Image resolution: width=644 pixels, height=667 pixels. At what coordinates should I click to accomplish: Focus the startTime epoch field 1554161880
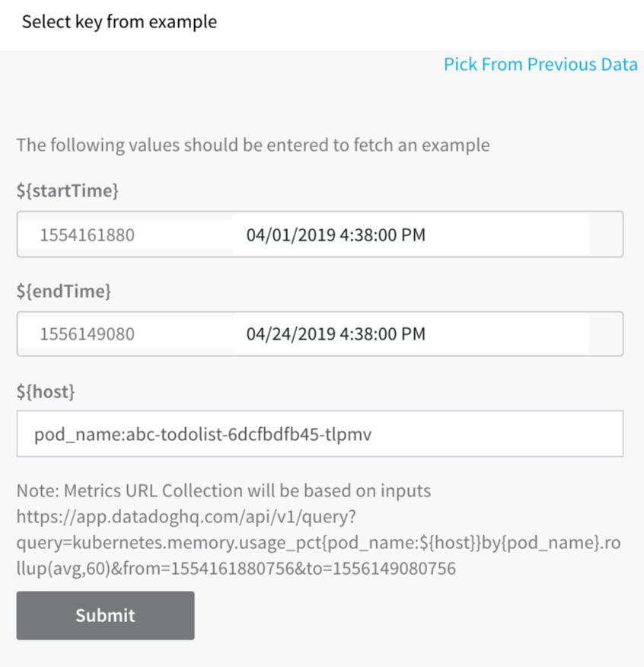[126, 235]
